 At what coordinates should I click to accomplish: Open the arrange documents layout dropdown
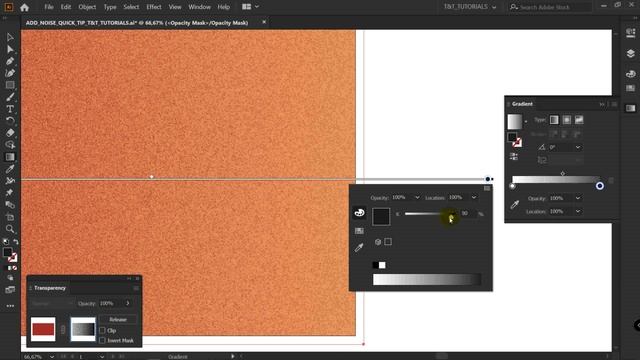250,7
